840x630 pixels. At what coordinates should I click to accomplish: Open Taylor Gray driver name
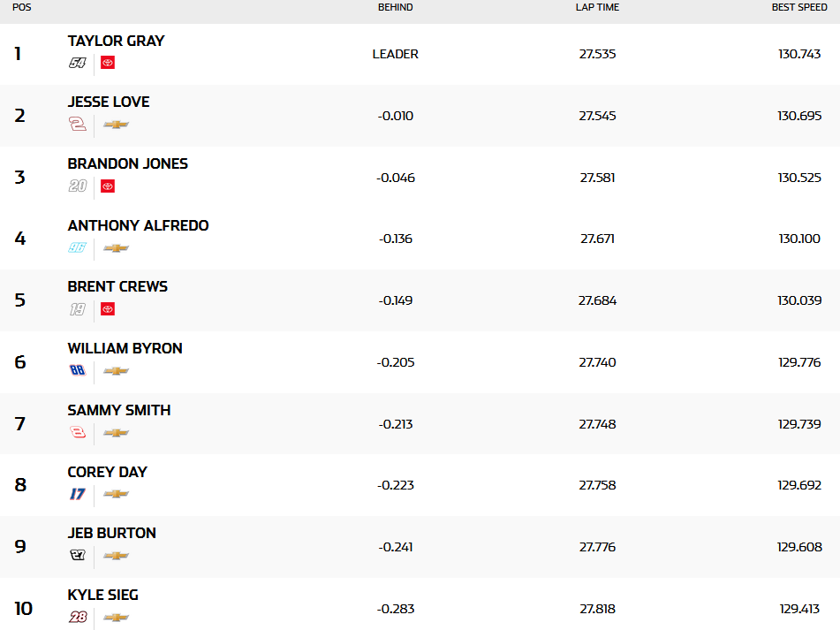[x=116, y=41]
